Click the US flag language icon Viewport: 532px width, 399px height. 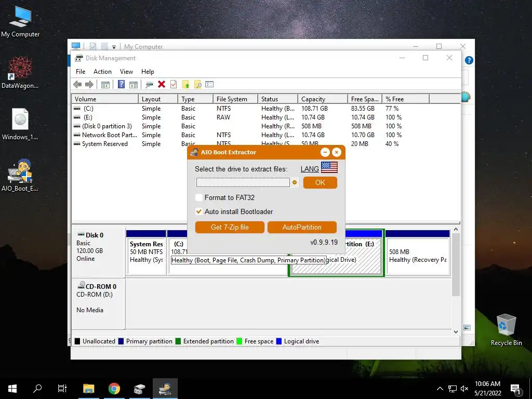329,167
